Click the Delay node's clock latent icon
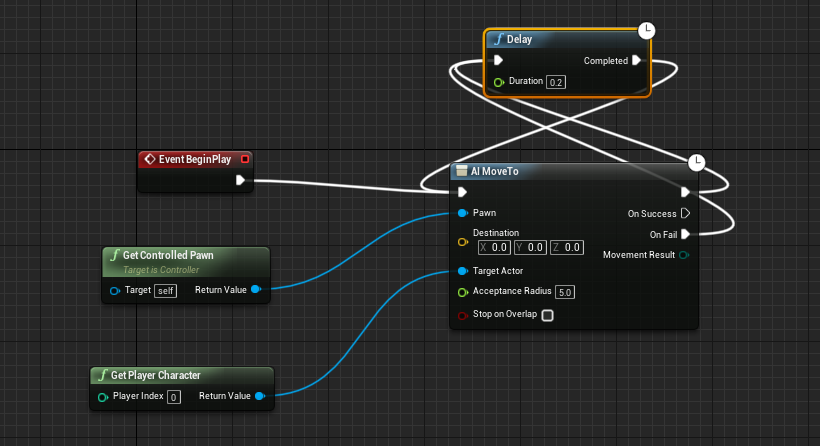The height and width of the screenshot is (446, 820). coord(646,30)
